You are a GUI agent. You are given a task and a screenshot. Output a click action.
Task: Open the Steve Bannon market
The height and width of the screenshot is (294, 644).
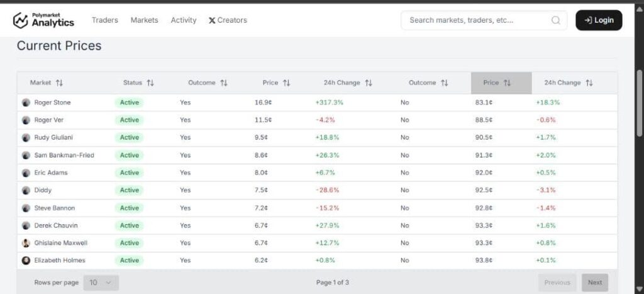55,208
